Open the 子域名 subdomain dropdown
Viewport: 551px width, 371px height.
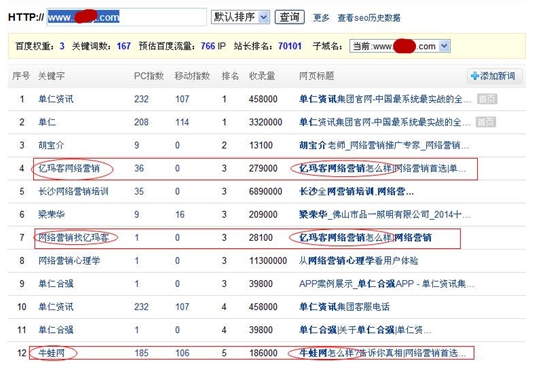pos(400,46)
